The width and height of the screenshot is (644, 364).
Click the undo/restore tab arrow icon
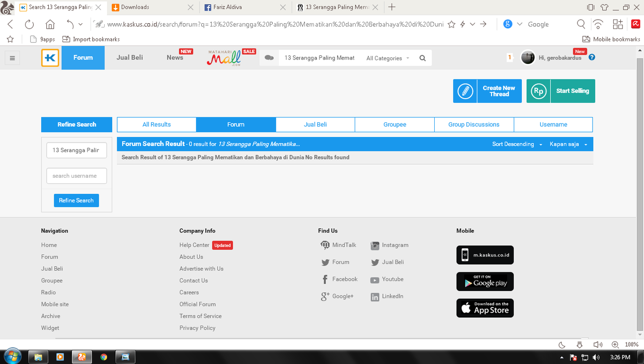pyautogui.click(x=70, y=24)
